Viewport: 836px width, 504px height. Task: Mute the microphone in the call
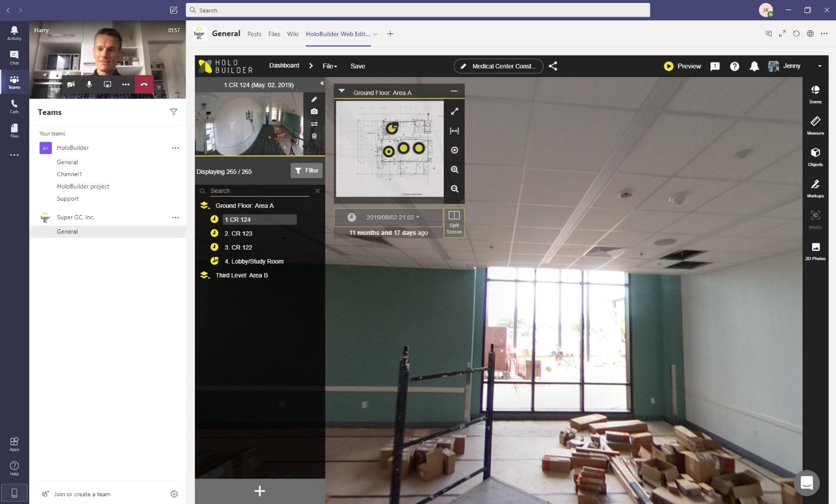click(89, 84)
